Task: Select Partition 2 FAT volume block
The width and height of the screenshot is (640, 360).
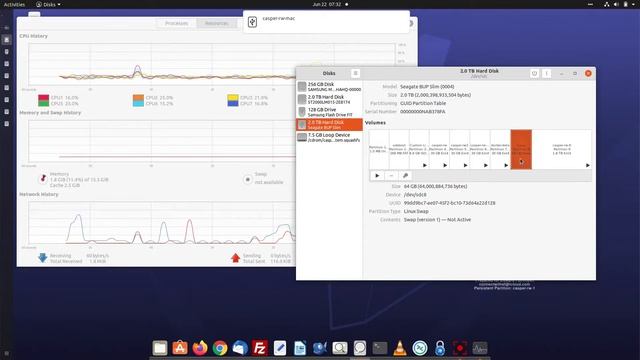Action: [399, 149]
